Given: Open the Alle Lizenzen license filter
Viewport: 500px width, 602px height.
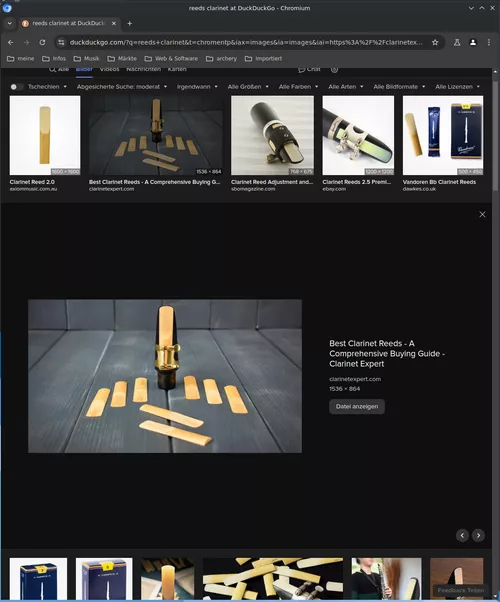Looking at the screenshot, I should [457, 87].
